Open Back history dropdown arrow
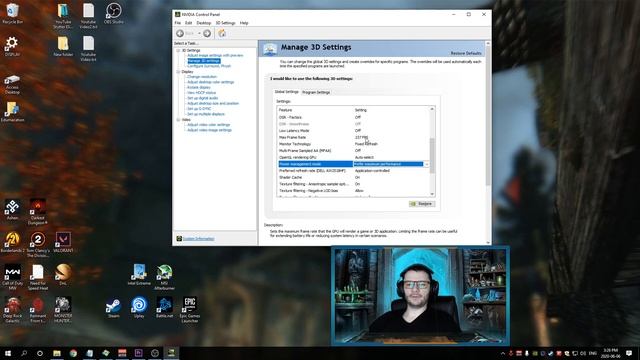640x360 pixels. pyautogui.click(x=199, y=33)
